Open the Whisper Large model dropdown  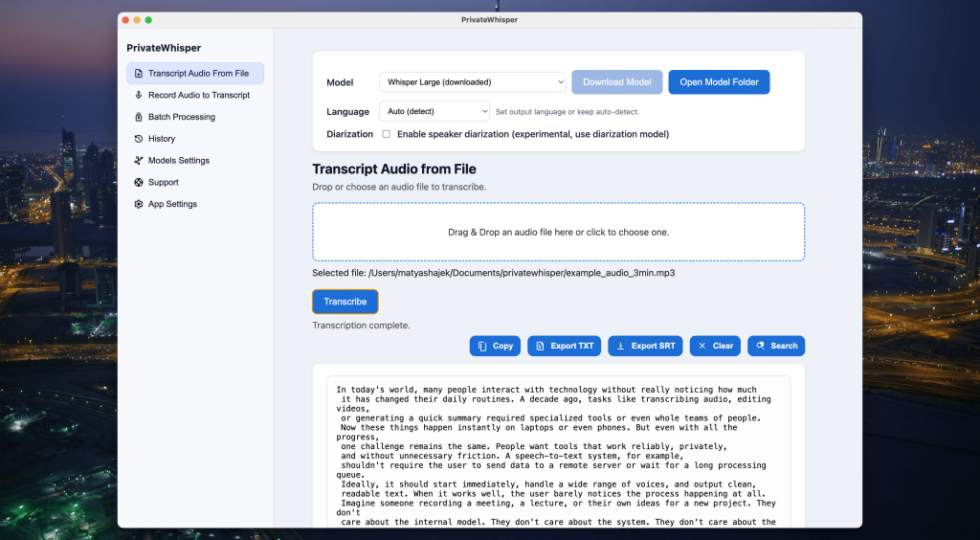472,82
